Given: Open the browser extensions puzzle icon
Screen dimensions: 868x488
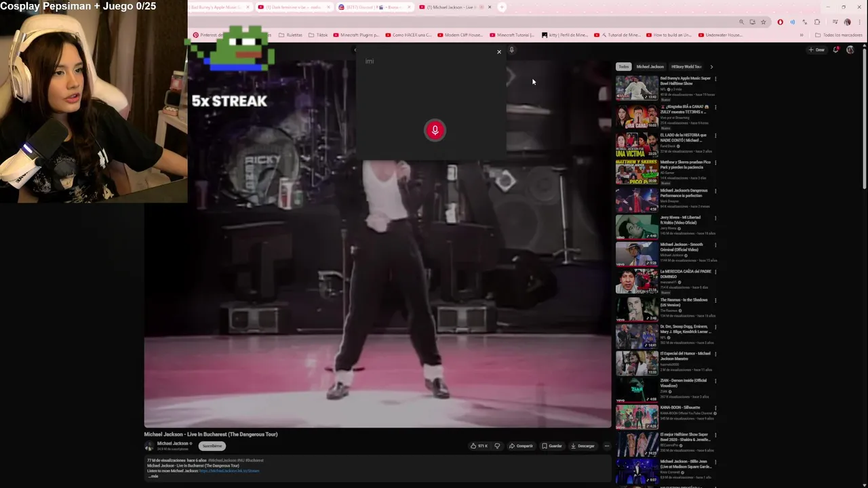Looking at the screenshot, I should point(817,22).
